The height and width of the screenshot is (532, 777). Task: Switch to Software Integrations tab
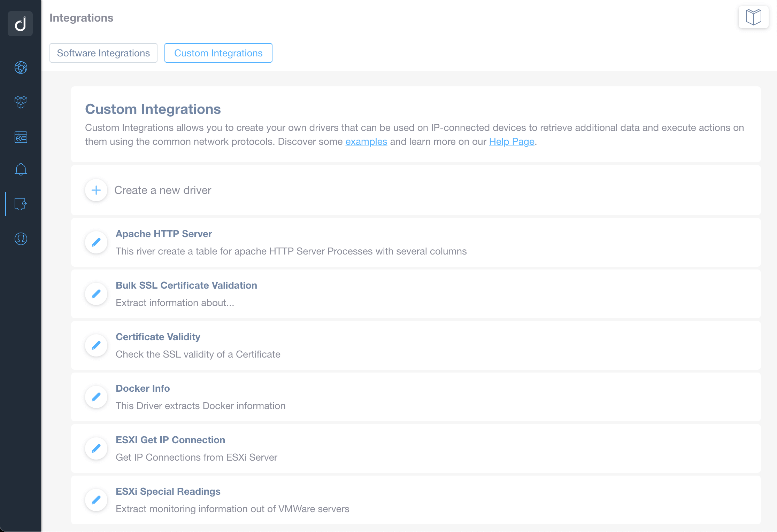tap(103, 53)
